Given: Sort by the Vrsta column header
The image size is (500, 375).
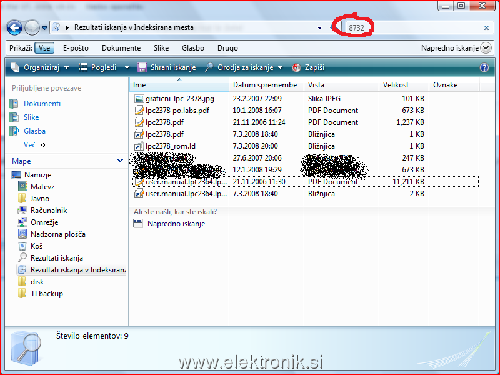Looking at the screenshot, I should pyautogui.click(x=342, y=85).
